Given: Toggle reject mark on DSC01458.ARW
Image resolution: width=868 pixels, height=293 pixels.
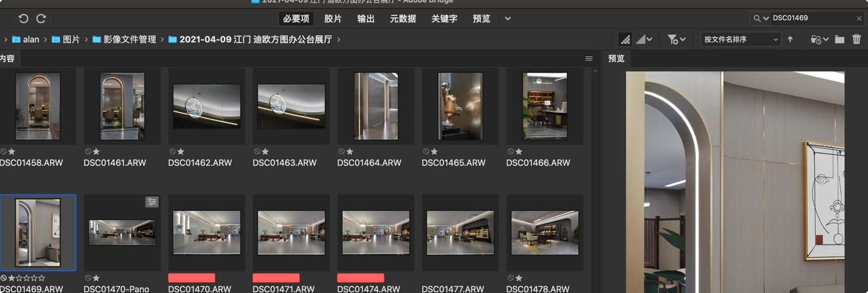Looking at the screenshot, I should click(x=3, y=151).
